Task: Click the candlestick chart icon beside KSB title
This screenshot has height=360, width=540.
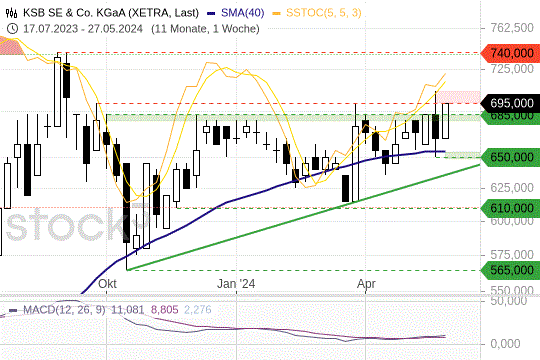Action: (x=11, y=13)
